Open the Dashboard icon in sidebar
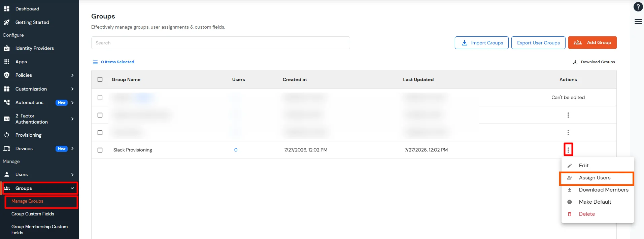Image resolution: width=644 pixels, height=239 pixels. click(7, 9)
